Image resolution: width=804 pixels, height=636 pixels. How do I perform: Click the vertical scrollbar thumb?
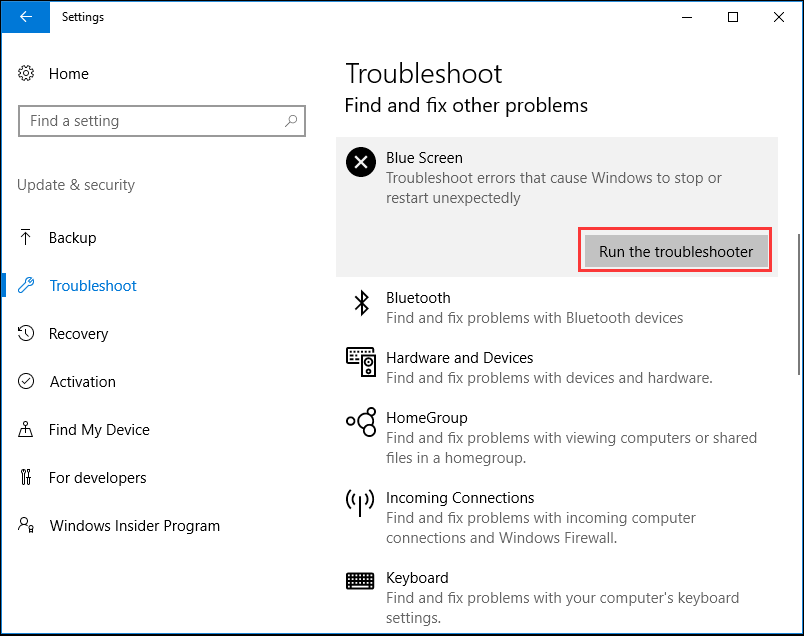click(x=799, y=305)
